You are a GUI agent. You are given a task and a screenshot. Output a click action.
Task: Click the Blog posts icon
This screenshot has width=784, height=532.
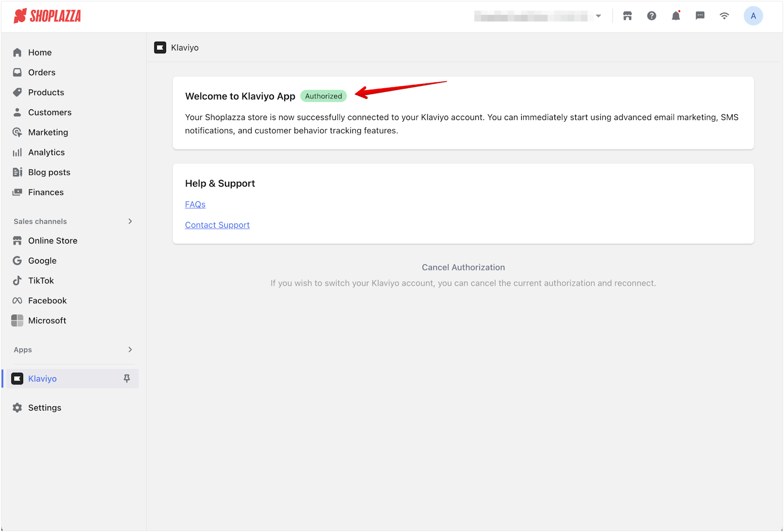tap(17, 172)
